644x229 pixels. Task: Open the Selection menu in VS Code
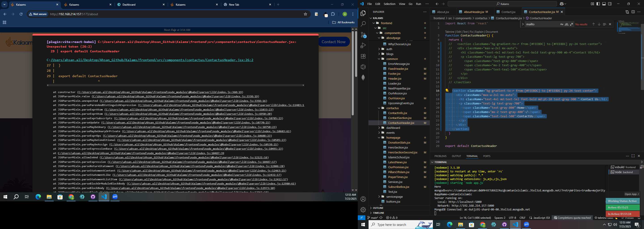(390, 4)
